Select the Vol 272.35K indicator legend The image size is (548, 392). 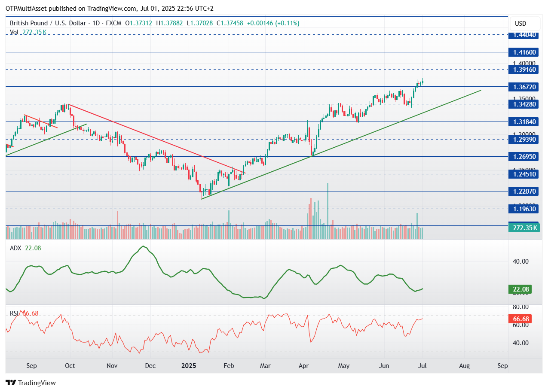coord(28,32)
